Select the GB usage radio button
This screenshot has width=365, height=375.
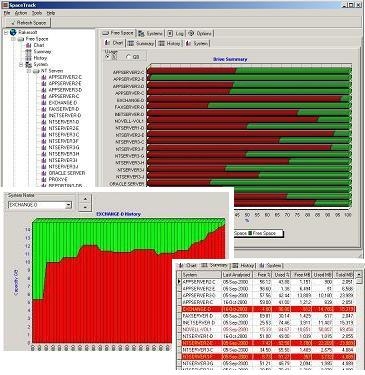point(129,57)
